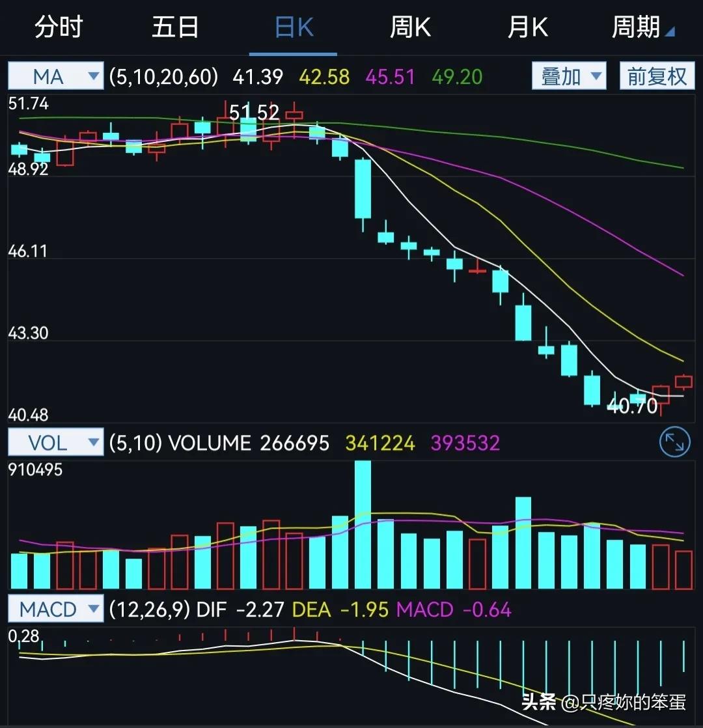Image resolution: width=703 pixels, height=728 pixels.
Task: Click MA parameters (5,10,20,60)
Action: (x=163, y=76)
